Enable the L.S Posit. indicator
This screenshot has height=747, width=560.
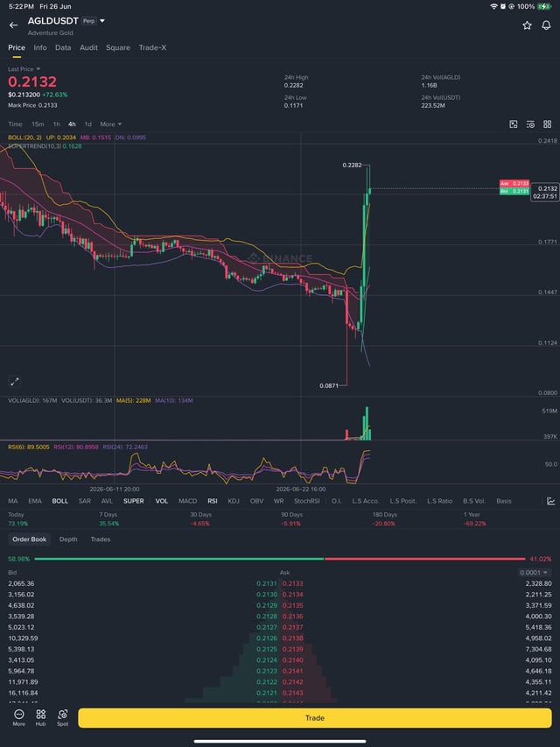(403, 501)
